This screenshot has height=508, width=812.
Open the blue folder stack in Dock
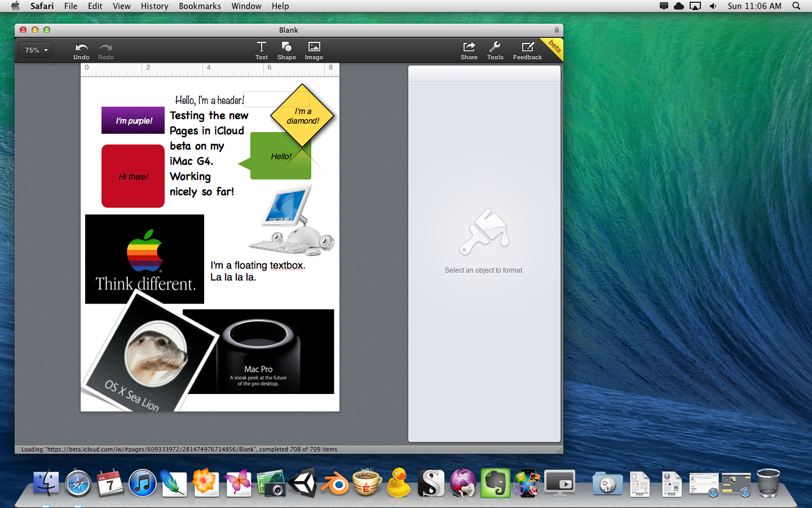click(607, 483)
